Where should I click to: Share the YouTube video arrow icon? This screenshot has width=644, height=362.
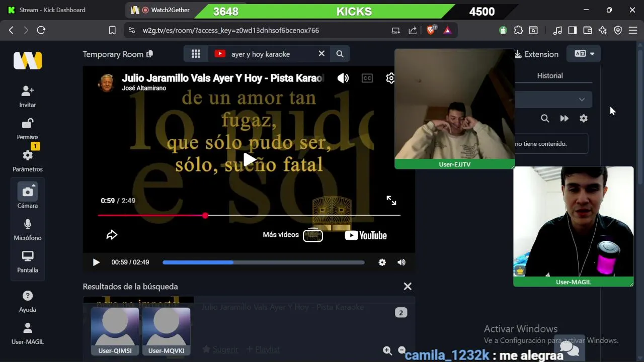(x=112, y=235)
